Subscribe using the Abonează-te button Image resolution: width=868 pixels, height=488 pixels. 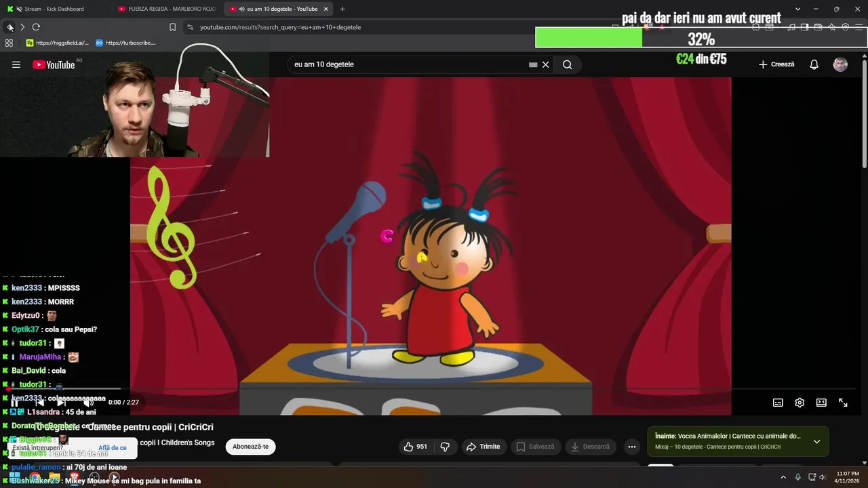point(250,447)
